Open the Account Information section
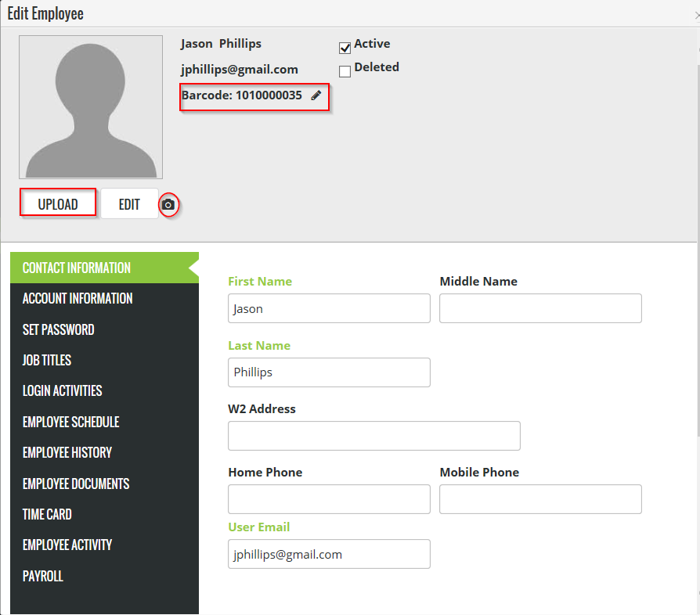This screenshot has width=700, height=615. [78, 298]
